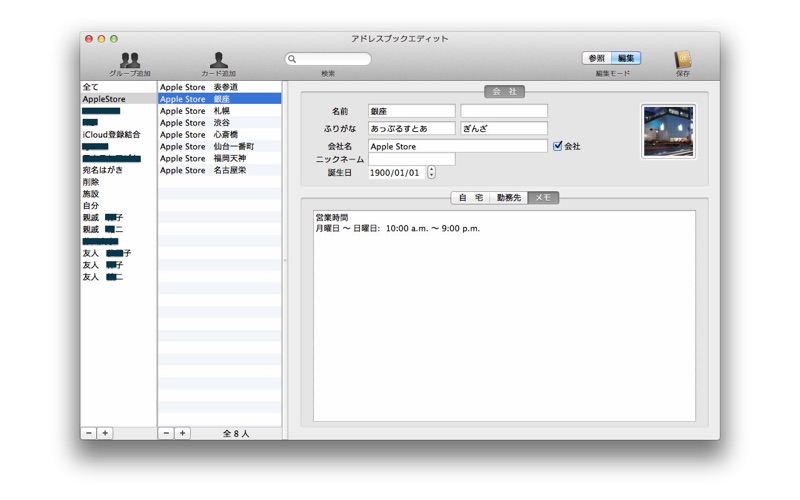Image resolution: width=800 pixels, height=500 pixels.
Task: Select the 宛名はがき group
Action: [118, 170]
